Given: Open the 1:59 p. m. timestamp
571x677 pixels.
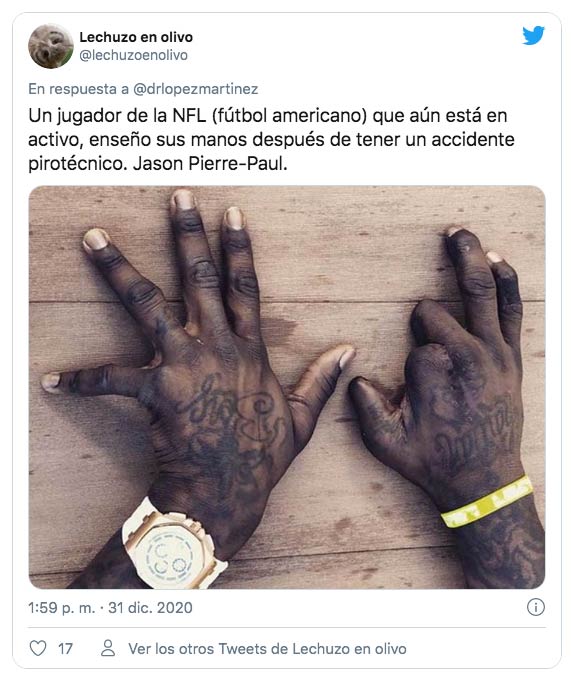Looking at the screenshot, I should (x=61, y=608).
